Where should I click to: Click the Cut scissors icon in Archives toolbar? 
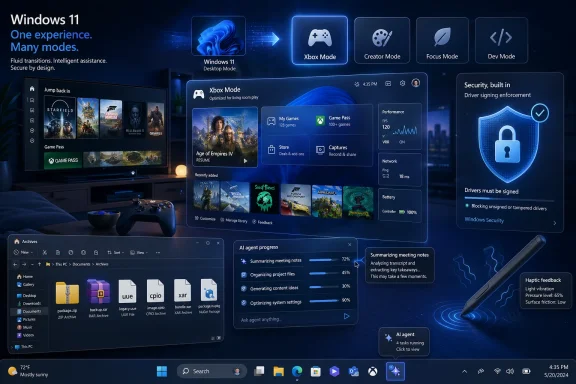(x=44, y=252)
